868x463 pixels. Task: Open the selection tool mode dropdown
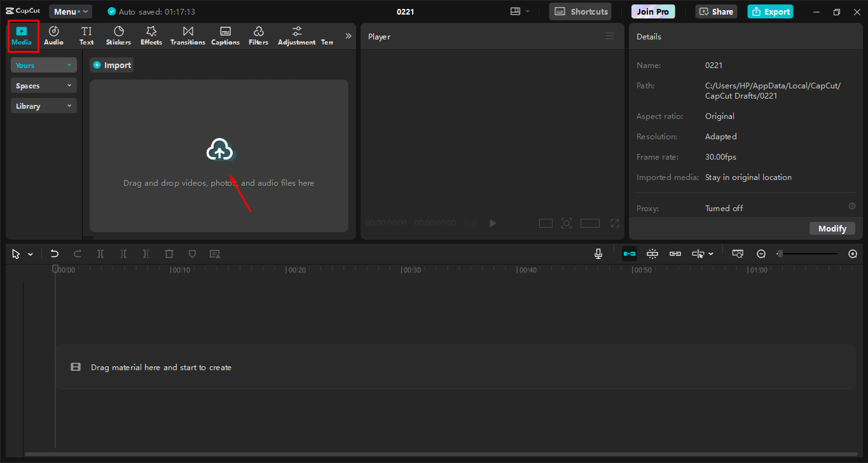click(30, 254)
